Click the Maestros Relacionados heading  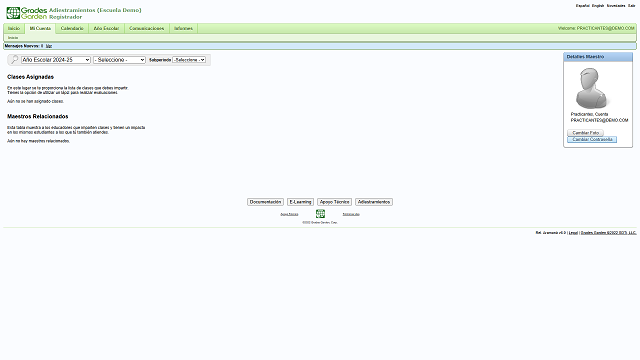(38, 116)
